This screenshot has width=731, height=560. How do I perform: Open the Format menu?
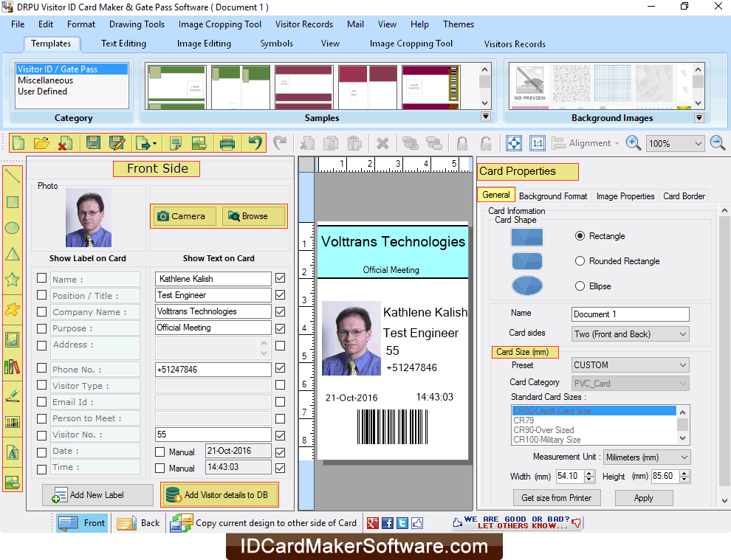click(80, 24)
